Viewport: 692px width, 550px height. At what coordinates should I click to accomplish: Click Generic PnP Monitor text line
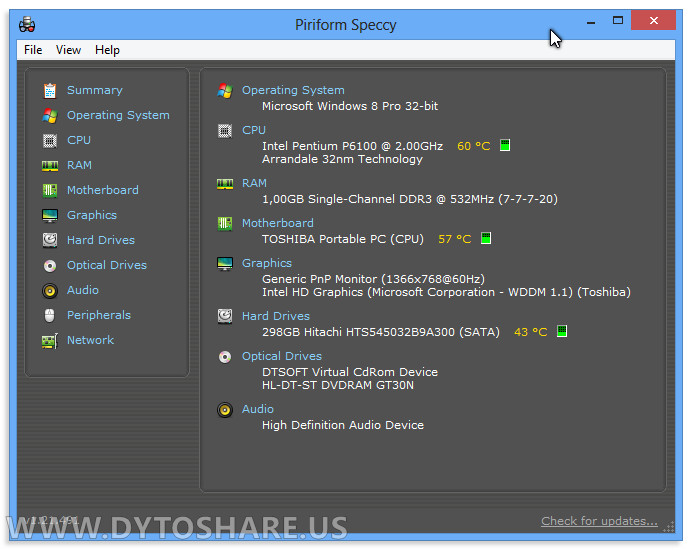[373, 279]
